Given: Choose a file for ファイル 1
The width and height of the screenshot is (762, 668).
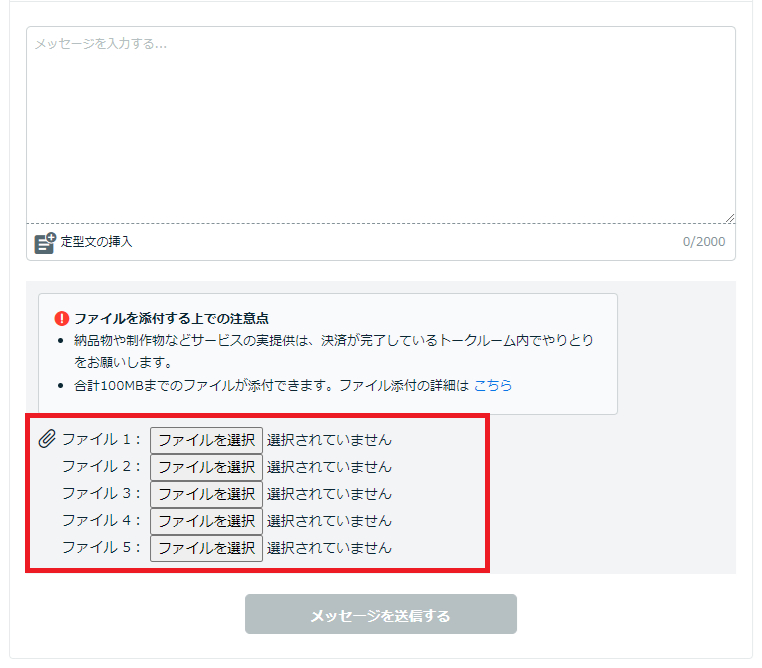Looking at the screenshot, I should click(x=207, y=440).
